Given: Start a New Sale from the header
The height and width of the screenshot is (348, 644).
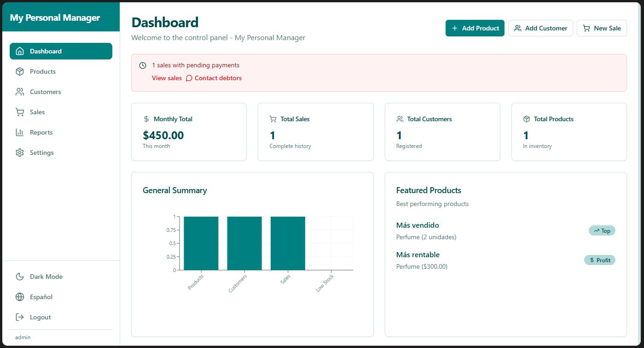Looking at the screenshot, I should 601,28.
